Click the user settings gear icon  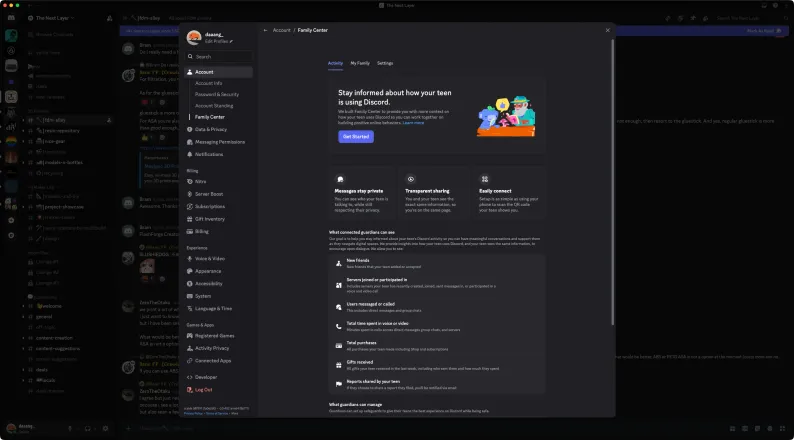coord(105,428)
